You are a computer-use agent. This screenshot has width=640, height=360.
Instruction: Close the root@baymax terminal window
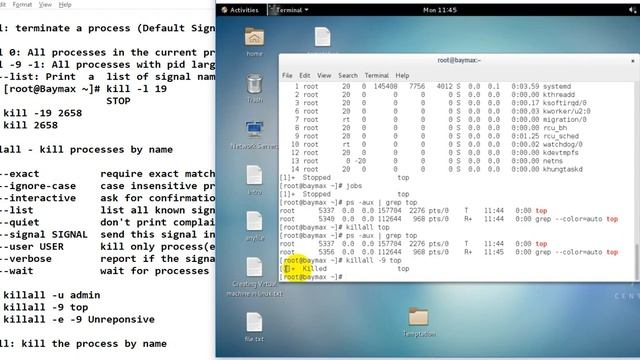(633, 61)
